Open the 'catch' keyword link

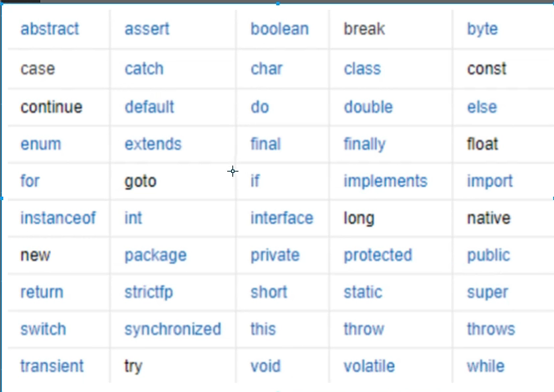pos(144,69)
